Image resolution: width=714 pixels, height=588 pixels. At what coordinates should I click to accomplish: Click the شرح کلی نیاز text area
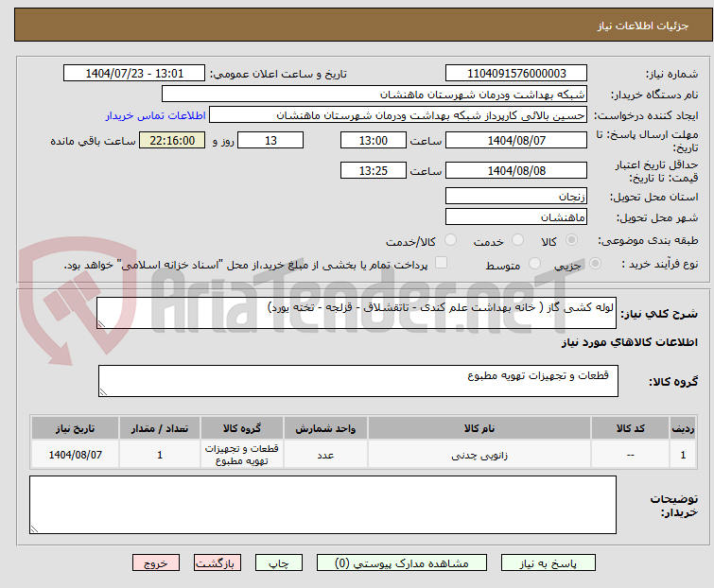pos(357,313)
